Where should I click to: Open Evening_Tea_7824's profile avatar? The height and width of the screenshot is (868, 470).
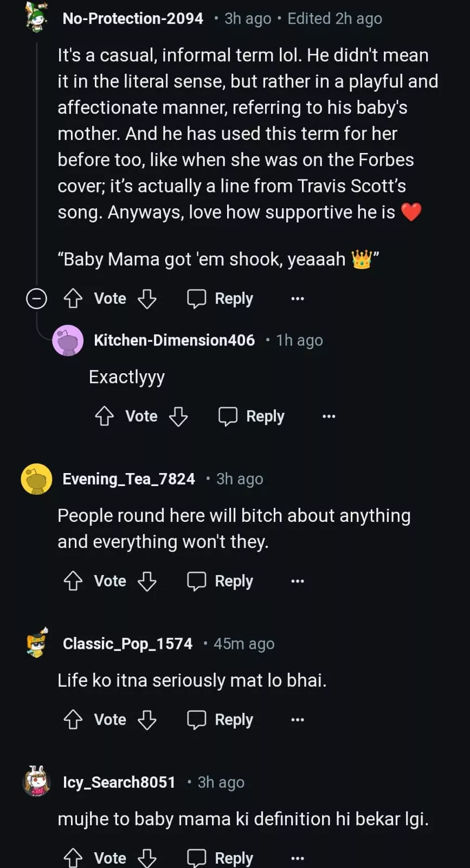point(36,479)
